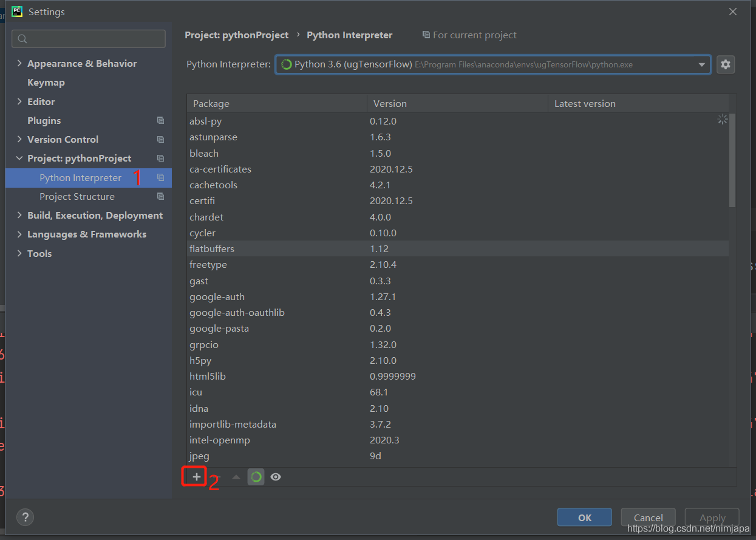Open the Python Interpreter dropdown arrow
Viewport: 756px width, 540px height.
[701, 64]
